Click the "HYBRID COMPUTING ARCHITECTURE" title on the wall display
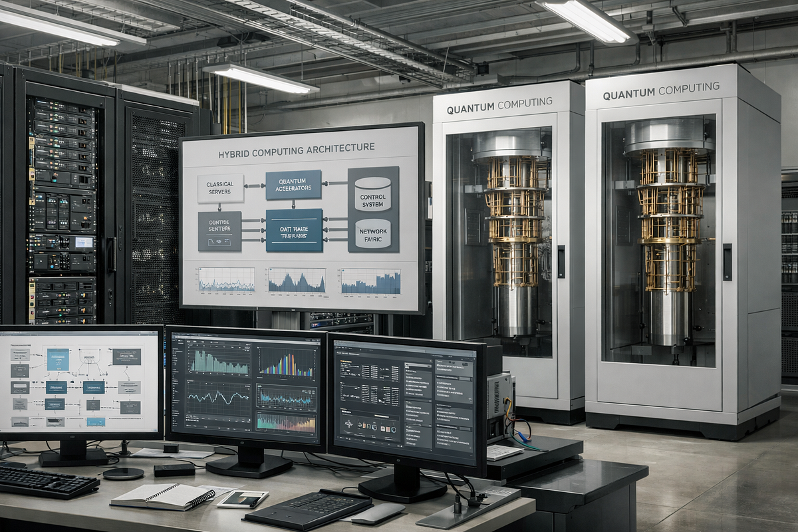This screenshot has height=532, width=798. click(297, 152)
